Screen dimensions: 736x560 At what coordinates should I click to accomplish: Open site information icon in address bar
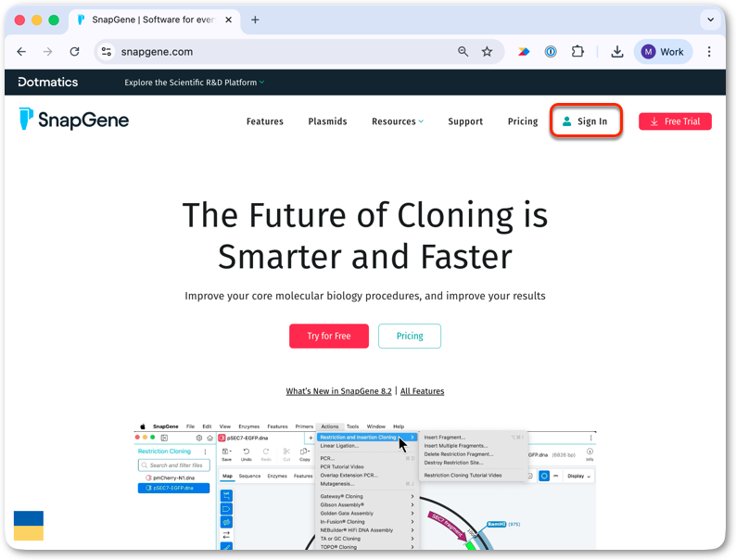click(107, 52)
